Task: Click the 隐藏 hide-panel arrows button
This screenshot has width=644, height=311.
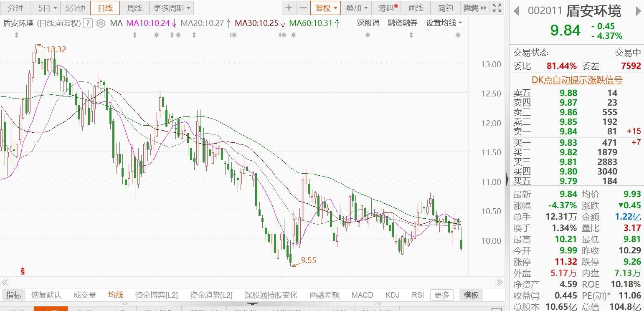Action: coord(475,8)
